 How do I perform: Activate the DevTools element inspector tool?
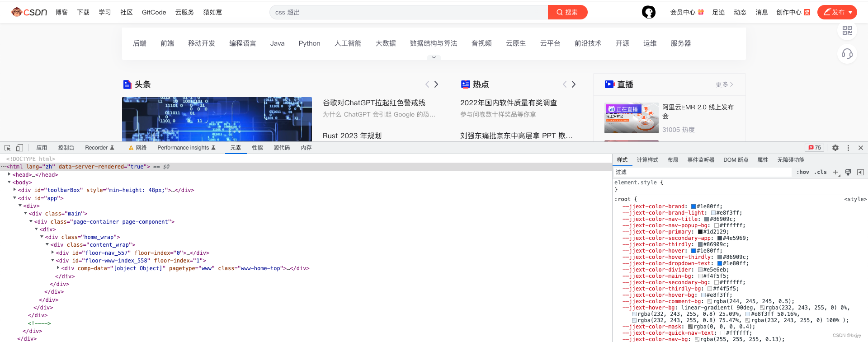coord(8,148)
